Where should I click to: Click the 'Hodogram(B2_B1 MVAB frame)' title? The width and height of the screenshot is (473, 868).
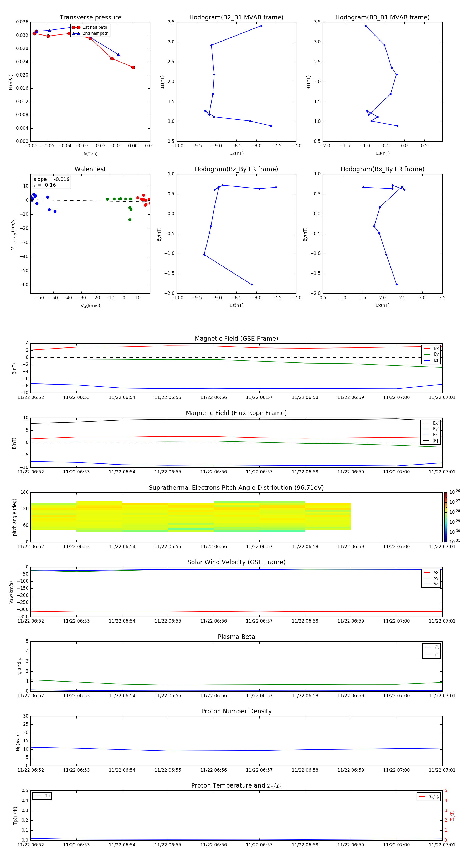pyautogui.click(x=236, y=17)
